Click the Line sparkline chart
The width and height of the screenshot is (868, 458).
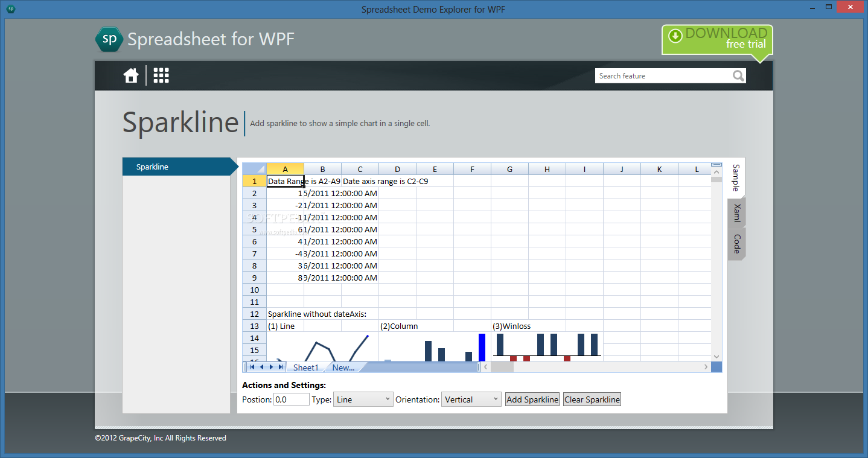(323, 346)
